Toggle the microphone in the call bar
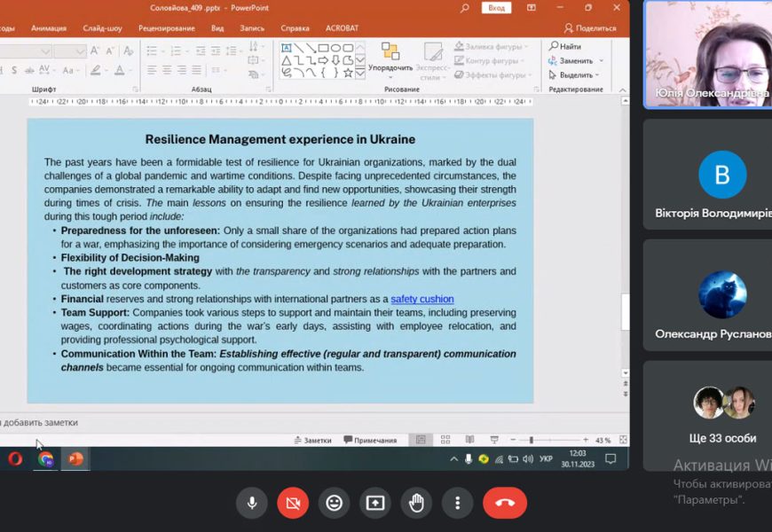Image resolution: width=772 pixels, height=532 pixels. (252, 503)
